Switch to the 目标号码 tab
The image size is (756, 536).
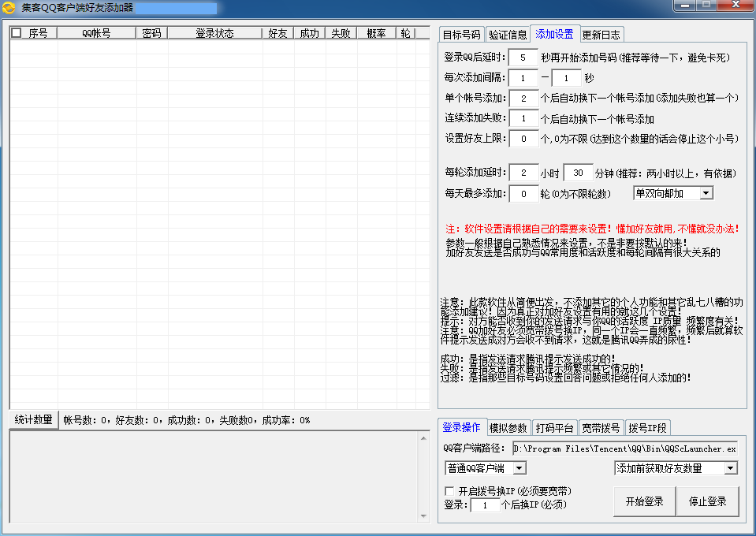[461, 35]
